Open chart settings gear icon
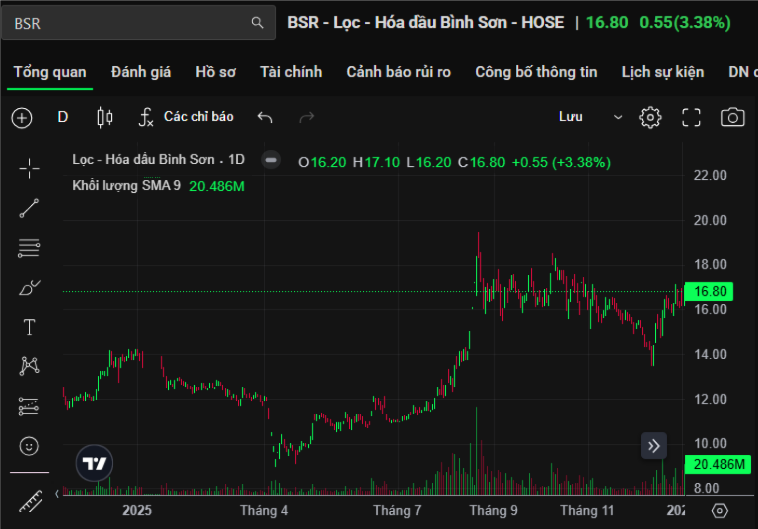The height and width of the screenshot is (529, 758). [x=650, y=117]
